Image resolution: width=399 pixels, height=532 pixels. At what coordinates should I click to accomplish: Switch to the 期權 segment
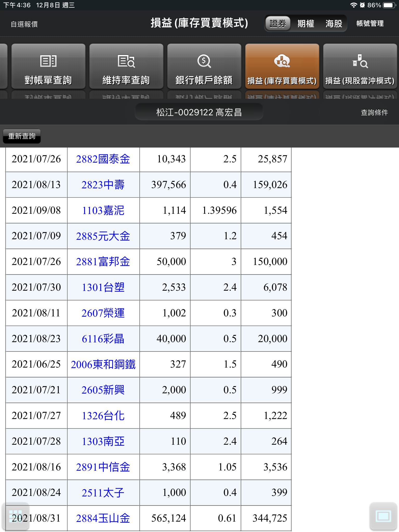[306, 24]
